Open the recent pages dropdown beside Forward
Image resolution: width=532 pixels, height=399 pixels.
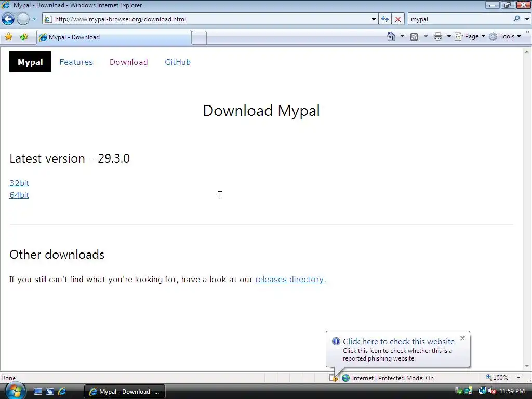click(x=34, y=19)
